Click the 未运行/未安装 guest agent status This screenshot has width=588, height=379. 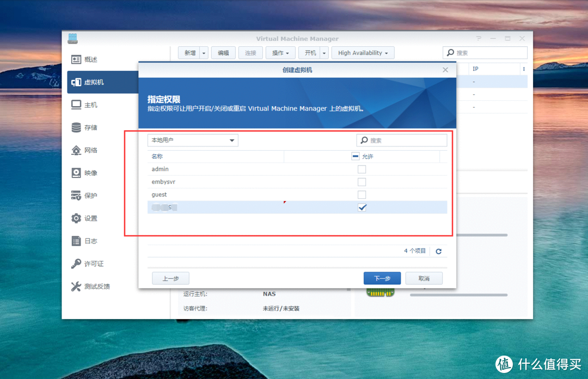click(x=281, y=308)
